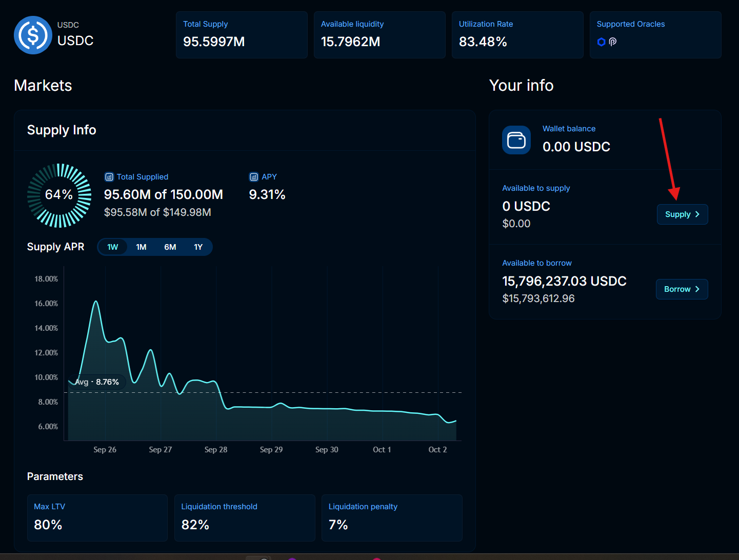Click the Pyth oracle icon
Viewport: 739px width, 560px height.
tap(613, 42)
